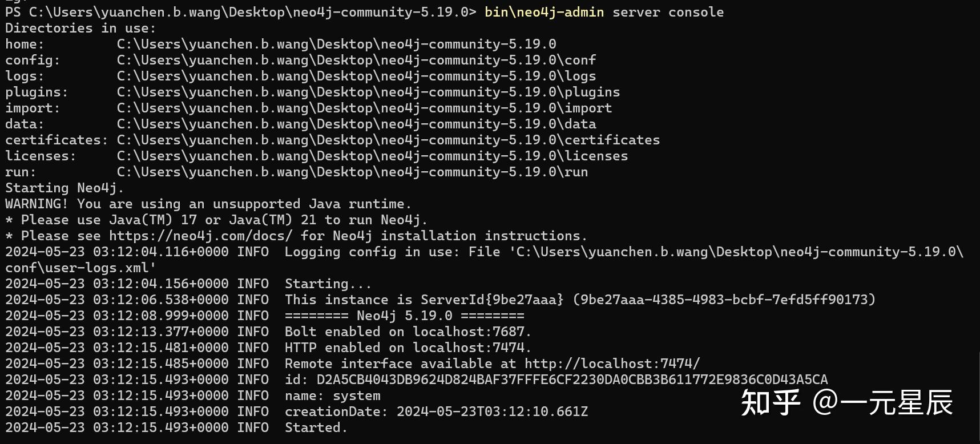980x444 pixels.
Task: Click the long database id hex string
Action: click(572, 380)
